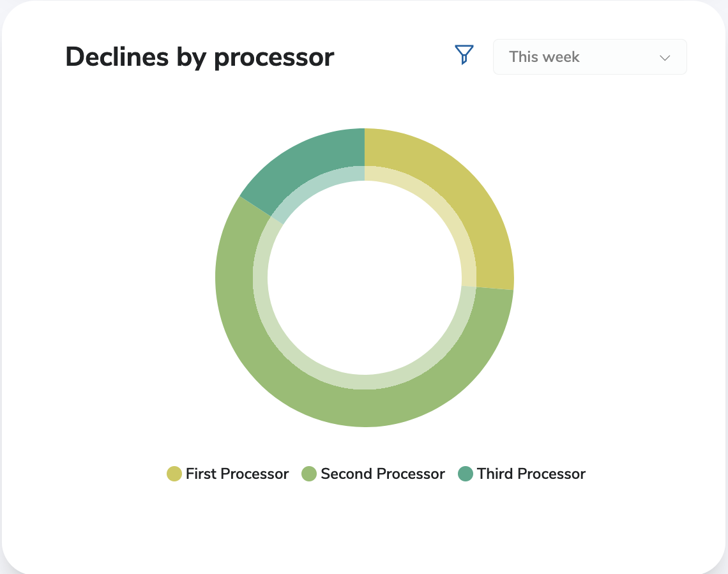Click the Third Processor legend text

530,474
